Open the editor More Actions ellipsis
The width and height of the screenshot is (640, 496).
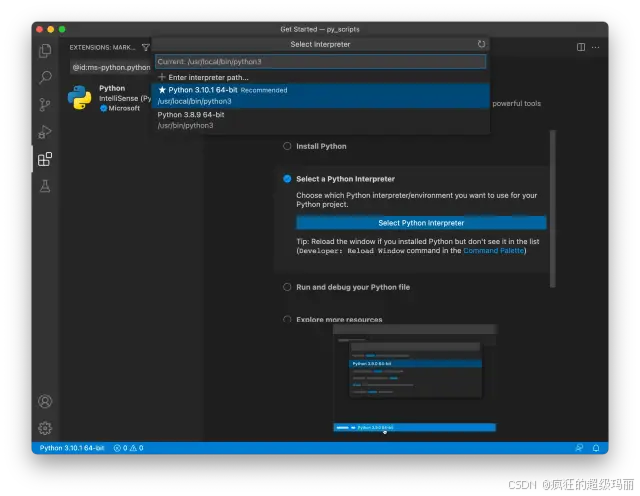point(596,47)
